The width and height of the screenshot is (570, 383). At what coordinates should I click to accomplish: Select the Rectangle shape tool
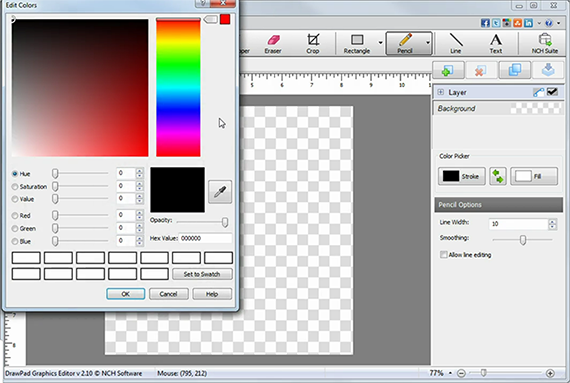[357, 44]
